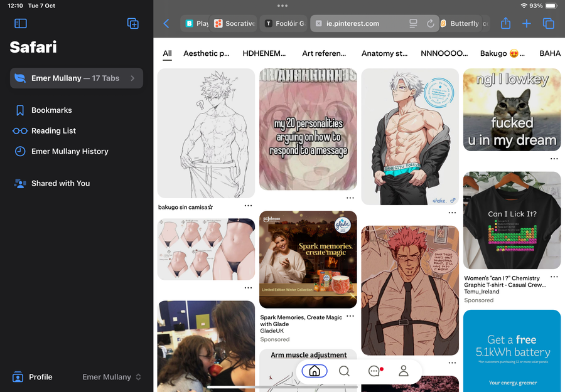The image size is (565, 392).
Task: Open Glade Spark memories ad image
Action: (308, 260)
